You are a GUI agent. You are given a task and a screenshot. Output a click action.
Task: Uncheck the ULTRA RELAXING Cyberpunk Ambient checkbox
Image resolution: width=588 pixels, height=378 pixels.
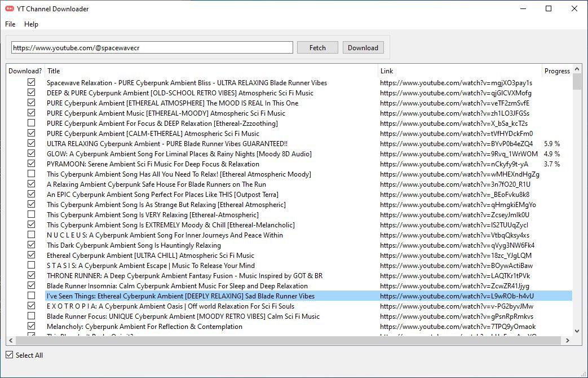pos(31,143)
